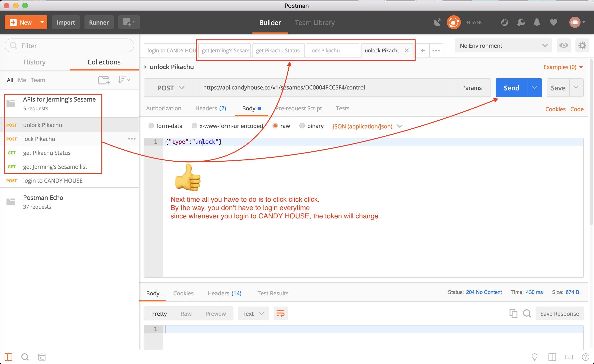Click the collections Filter search field
Viewport: 594px width, 364px height.
click(x=69, y=45)
